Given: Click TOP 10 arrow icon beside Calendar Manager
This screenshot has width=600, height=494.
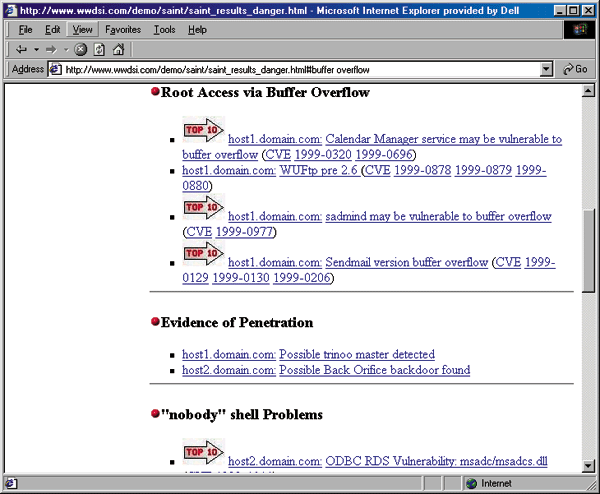Looking at the screenshot, I should point(203,131).
